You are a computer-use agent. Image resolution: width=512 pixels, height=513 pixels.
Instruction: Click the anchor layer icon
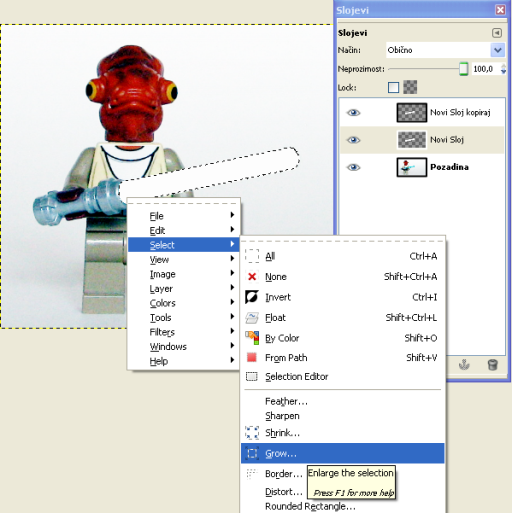point(464,365)
